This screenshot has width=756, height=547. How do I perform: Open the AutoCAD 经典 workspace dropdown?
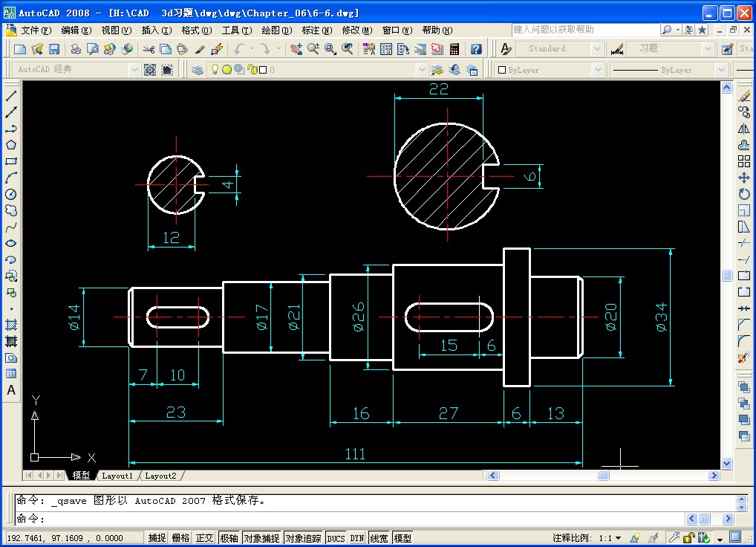pyautogui.click(x=134, y=70)
